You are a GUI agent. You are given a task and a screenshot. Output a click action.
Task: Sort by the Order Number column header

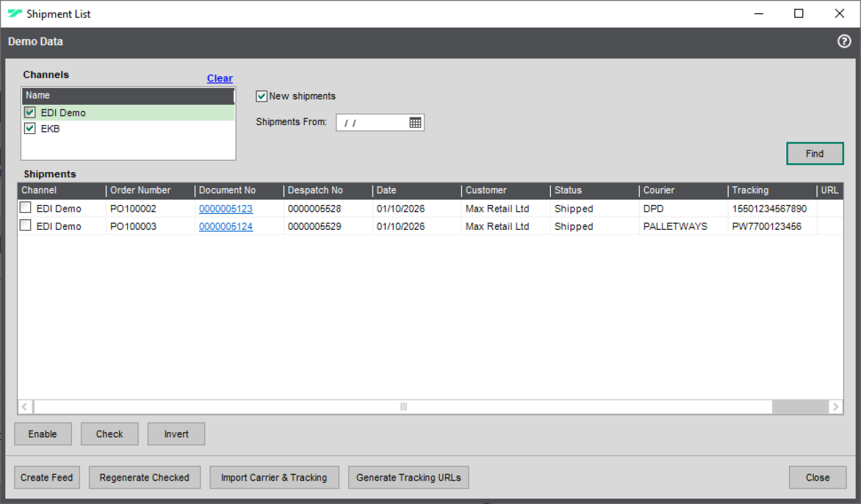(151, 190)
